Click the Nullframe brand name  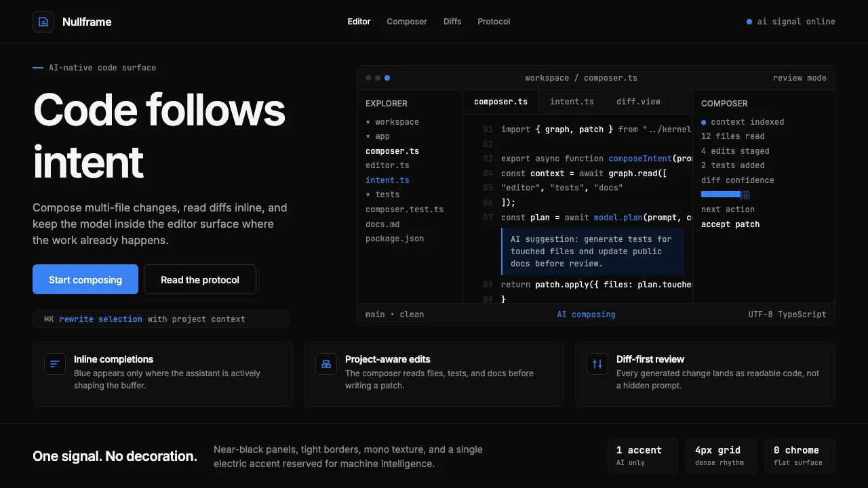[87, 22]
